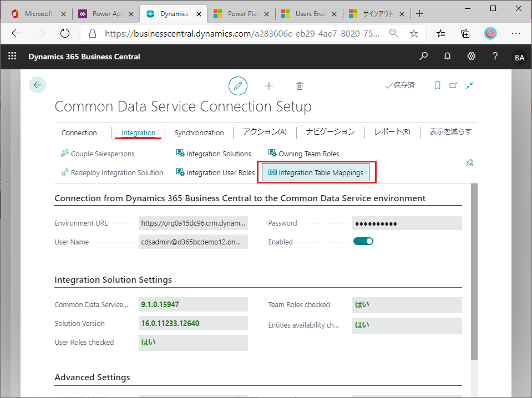532x398 pixels.
Task: Open notifications bell
Action: click(448, 56)
